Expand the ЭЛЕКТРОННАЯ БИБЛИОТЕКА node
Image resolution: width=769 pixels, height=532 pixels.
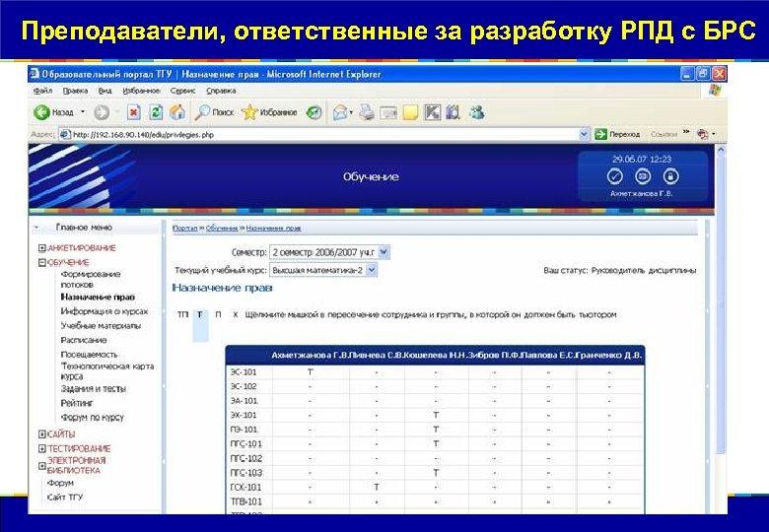(42, 465)
